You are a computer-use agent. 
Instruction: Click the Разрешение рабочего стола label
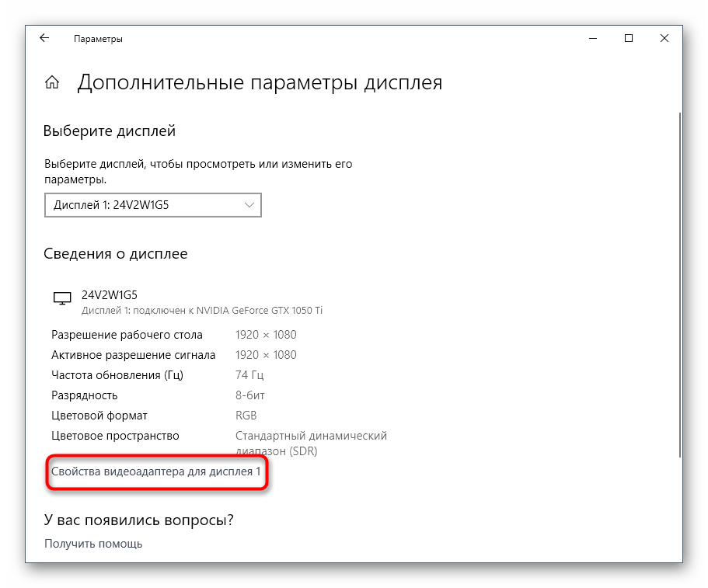tap(127, 335)
